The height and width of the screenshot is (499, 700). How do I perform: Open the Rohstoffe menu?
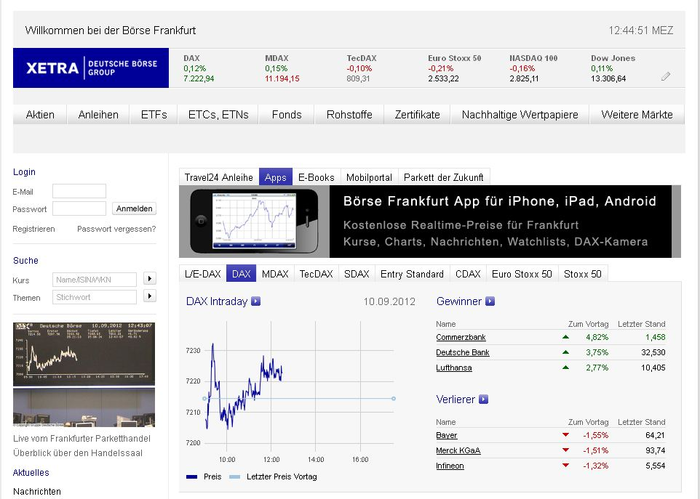[x=349, y=115]
